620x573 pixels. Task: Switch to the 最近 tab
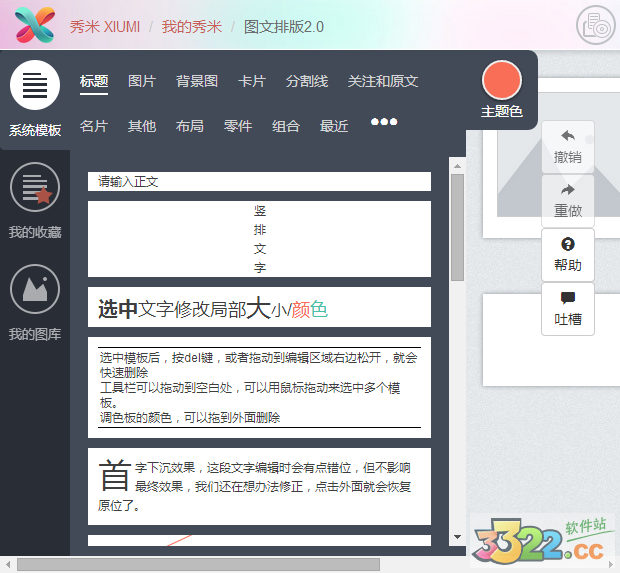pos(334,126)
